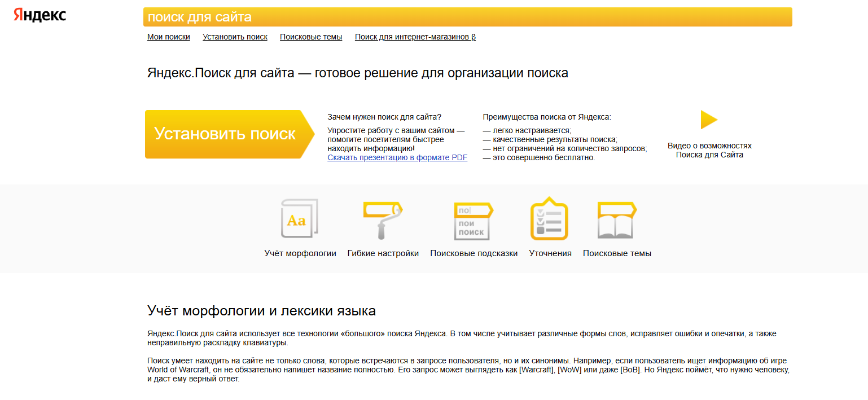Click the text Преимущества поиска от Яндекса:
868x400 pixels.
tap(547, 117)
